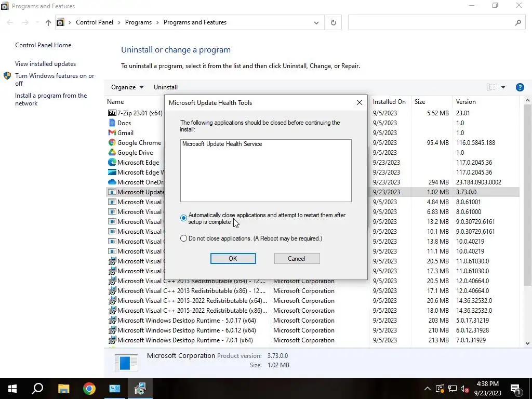
Task: Click the security tray icon
Action: 440,389
